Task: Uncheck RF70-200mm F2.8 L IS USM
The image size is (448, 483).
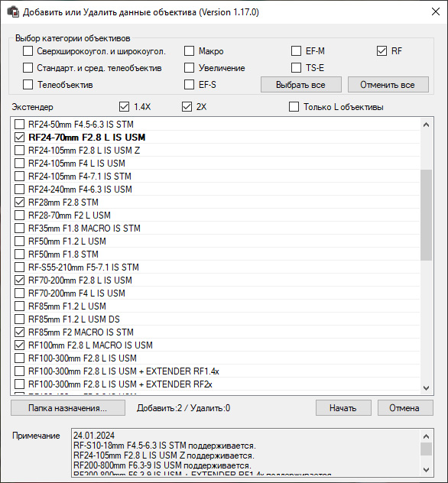Action: point(19,280)
